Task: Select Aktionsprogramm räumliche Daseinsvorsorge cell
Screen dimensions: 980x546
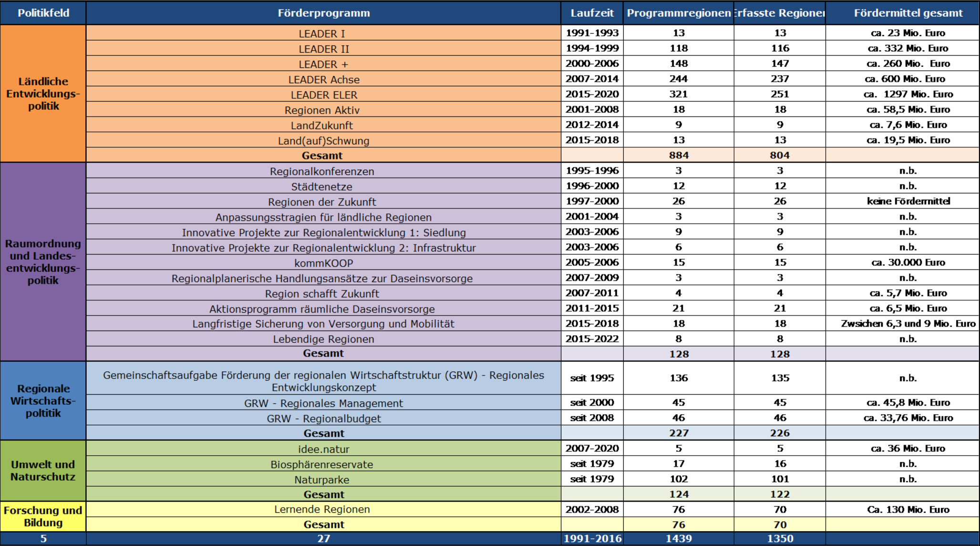Action: coord(323,308)
